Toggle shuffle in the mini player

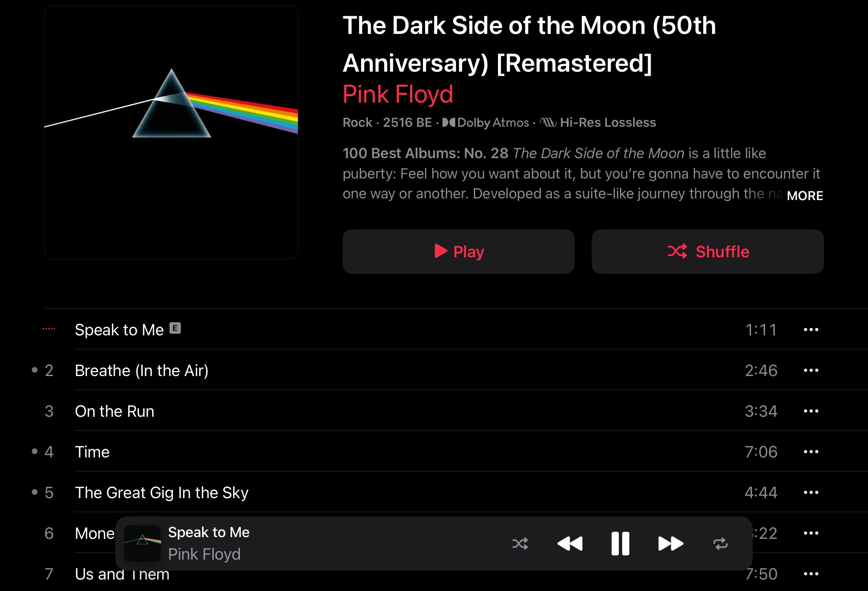coord(520,544)
